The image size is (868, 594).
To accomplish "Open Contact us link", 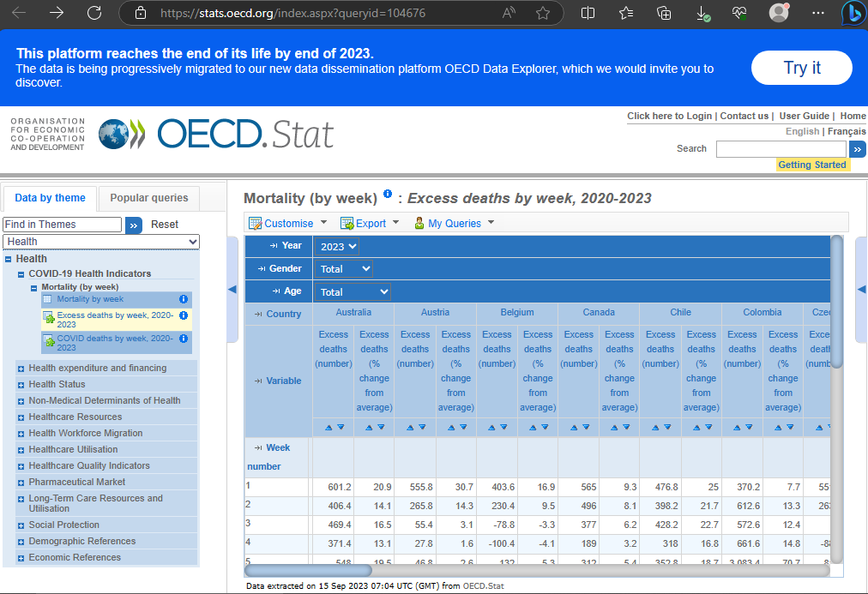I will (x=744, y=116).
